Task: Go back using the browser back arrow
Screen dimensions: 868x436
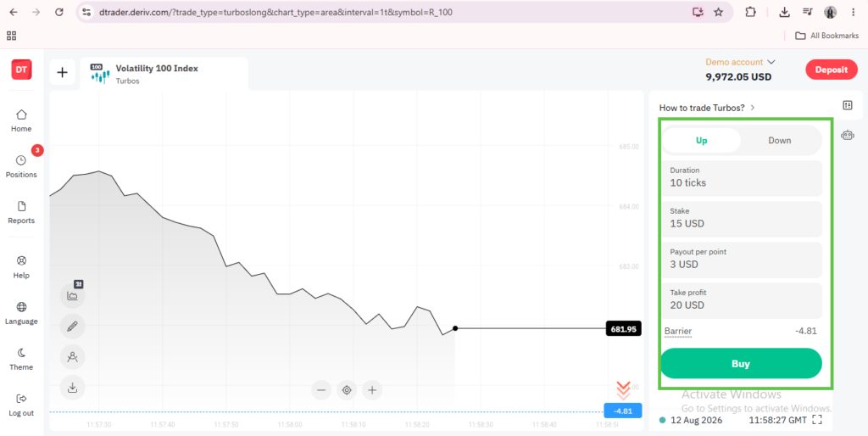Action: tap(14, 12)
